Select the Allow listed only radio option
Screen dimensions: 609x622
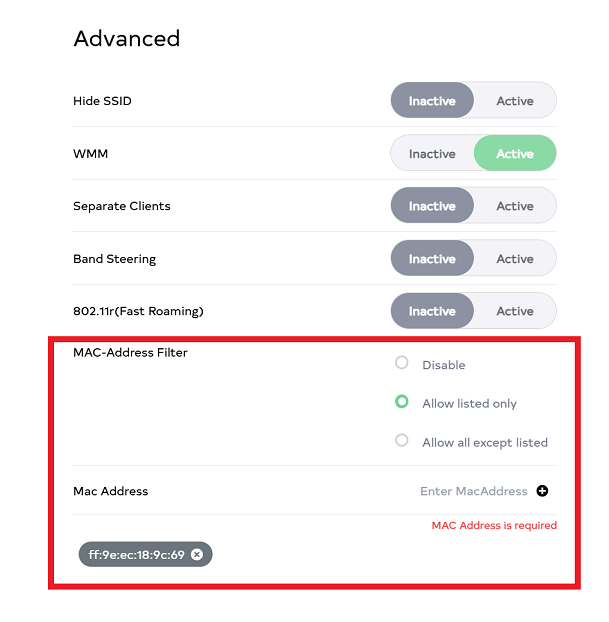coord(402,402)
